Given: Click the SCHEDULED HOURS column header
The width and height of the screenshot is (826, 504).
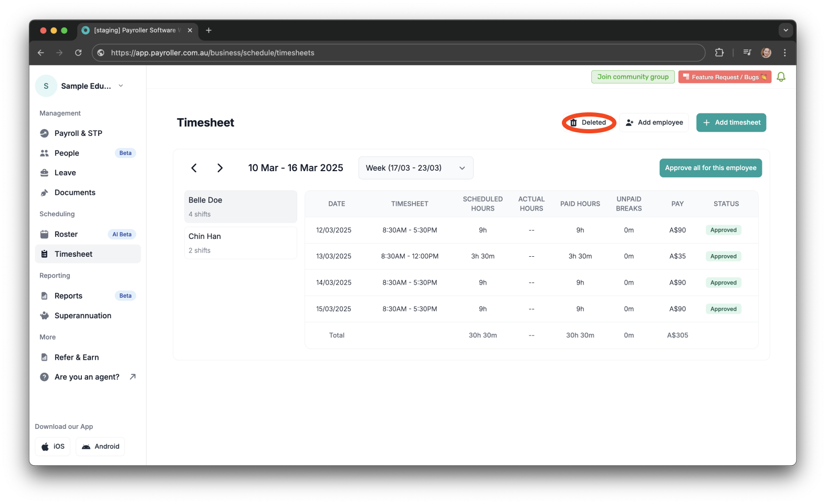Looking at the screenshot, I should [483, 204].
